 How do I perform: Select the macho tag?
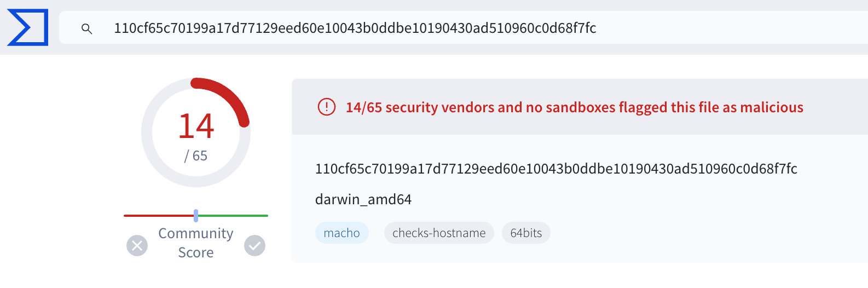[x=342, y=233]
